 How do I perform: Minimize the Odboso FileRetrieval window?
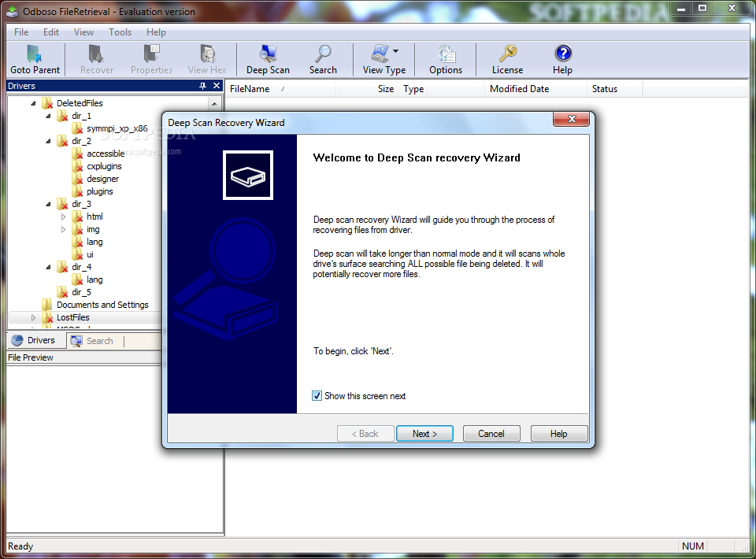click(x=682, y=8)
